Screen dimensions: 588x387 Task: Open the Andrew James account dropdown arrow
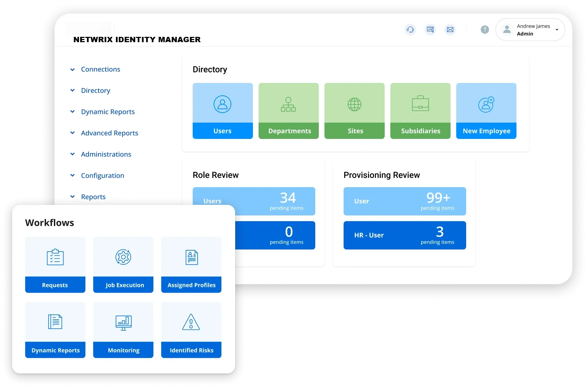[557, 30]
